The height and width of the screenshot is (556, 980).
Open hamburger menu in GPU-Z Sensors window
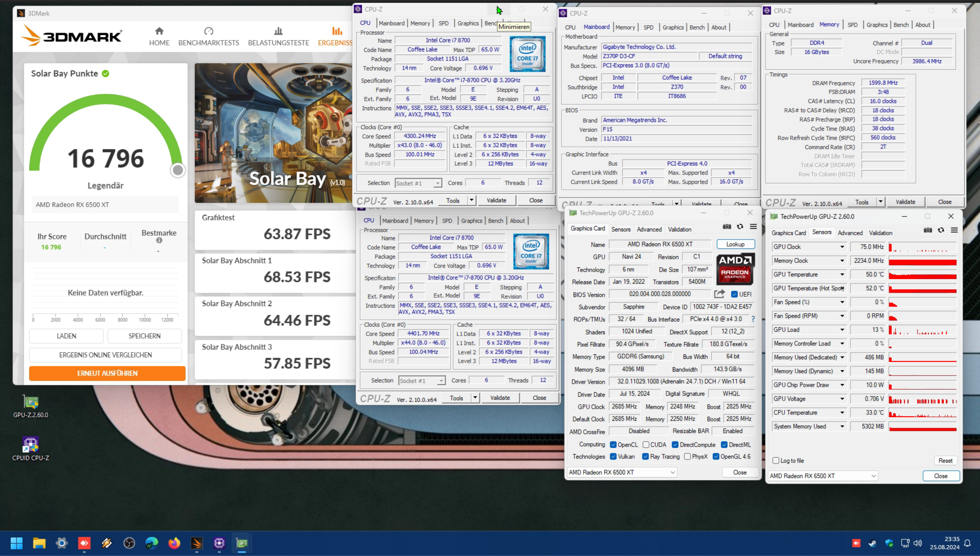[x=954, y=230]
